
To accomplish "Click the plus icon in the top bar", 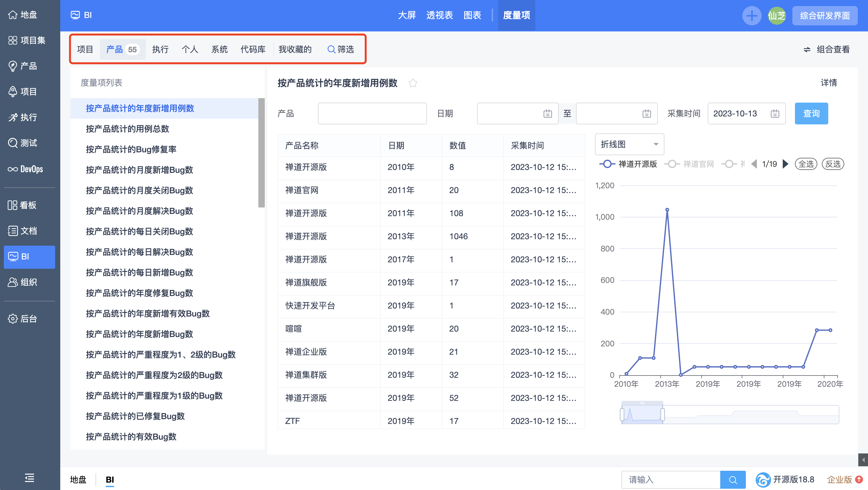I will pos(752,15).
